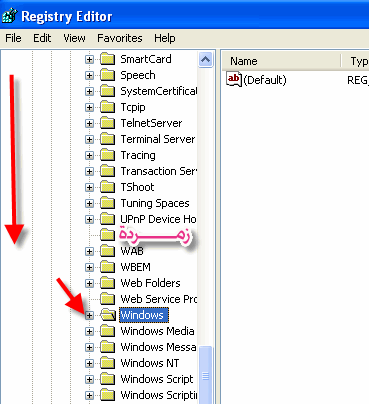Select the Tracing key label
369x404 pixels.
[138, 155]
